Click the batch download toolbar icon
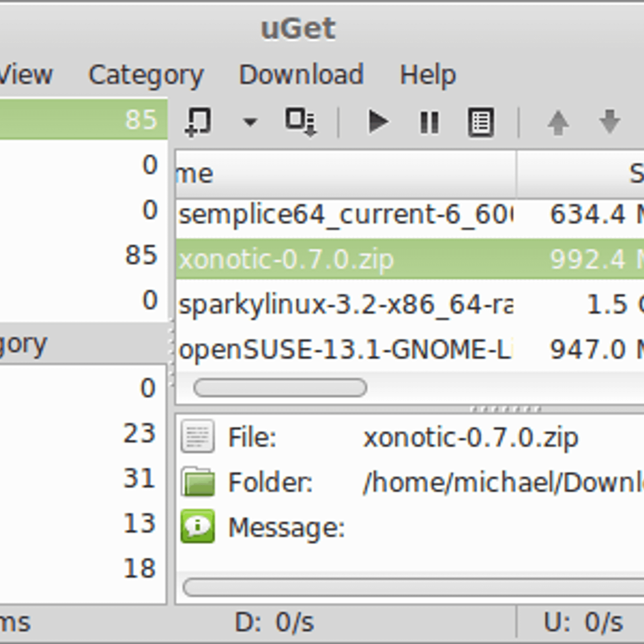The image size is (644, 644). point(301,122)
